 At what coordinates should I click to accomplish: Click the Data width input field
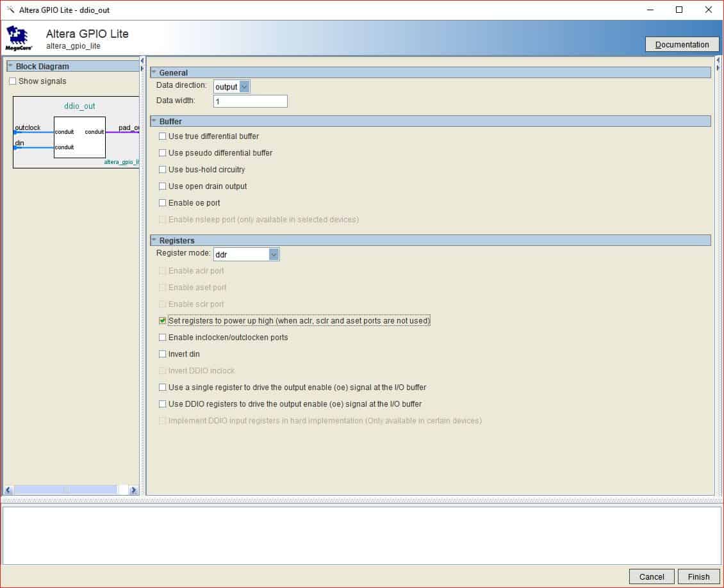[x=250, y=101]
